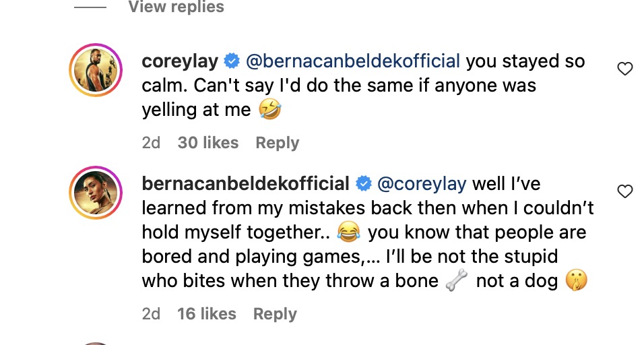
Task: Click the bone emoji in the reply
Action: click(x=457, y=282)
